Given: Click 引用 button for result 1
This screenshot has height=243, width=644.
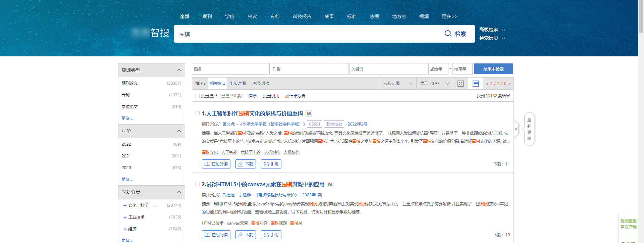Looking at the screenshot, I should pyautogui.click(x=271, y=164).
